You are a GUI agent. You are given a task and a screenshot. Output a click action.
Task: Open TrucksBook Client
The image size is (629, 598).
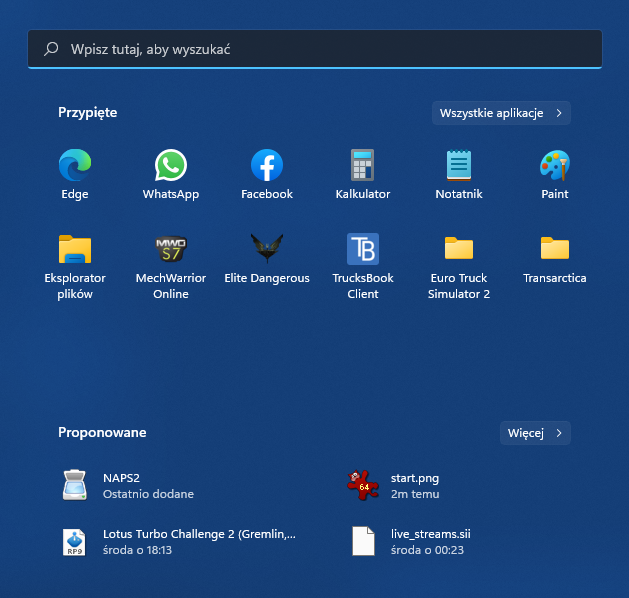click(x=363, y=249)
